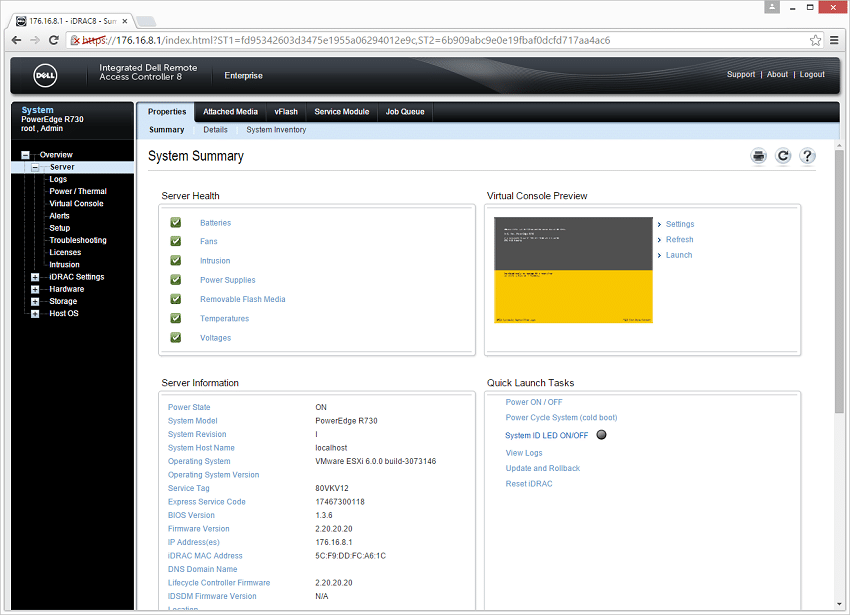Open Logs in the sidebar tree
850x615 pixels.
pos(58,180)
